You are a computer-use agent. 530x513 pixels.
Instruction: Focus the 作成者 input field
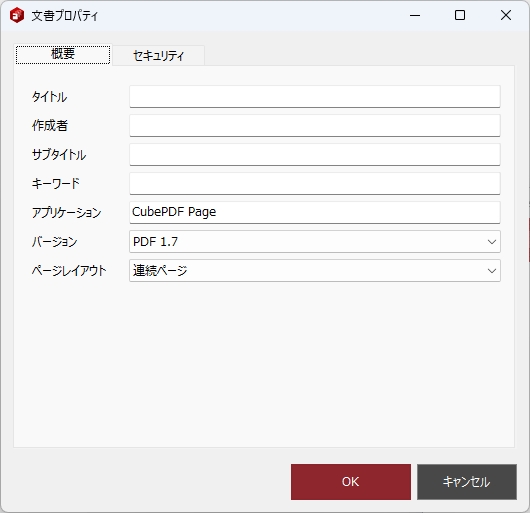click(315, 126)
